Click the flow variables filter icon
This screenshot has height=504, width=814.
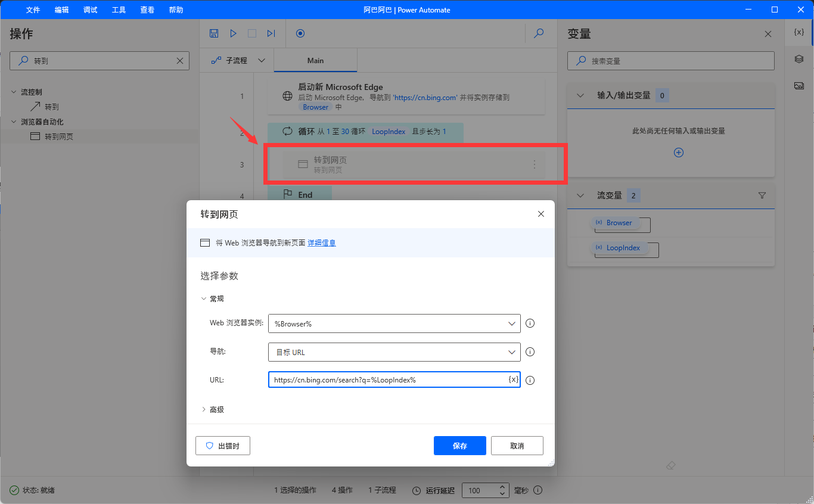pyautogui.click(x=762, y=195)
